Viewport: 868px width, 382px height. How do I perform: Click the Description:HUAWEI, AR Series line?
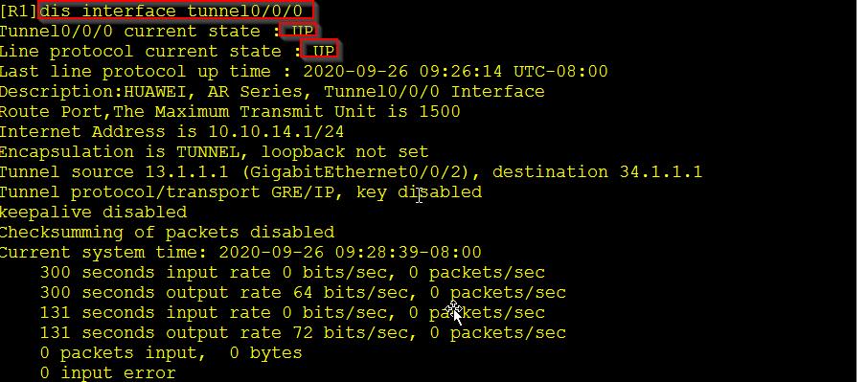pyautogui.click(x=272, y=91)
